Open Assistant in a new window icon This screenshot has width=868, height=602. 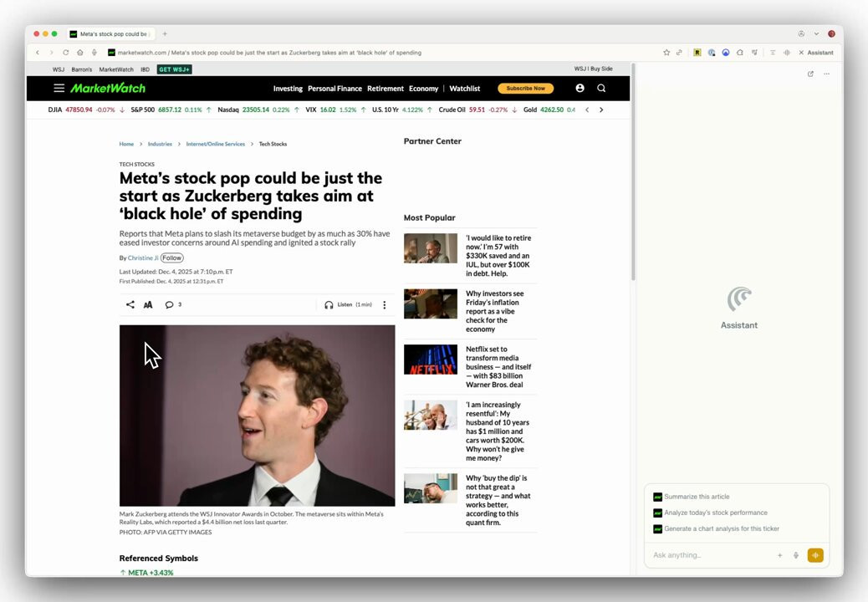pos(810,74)
